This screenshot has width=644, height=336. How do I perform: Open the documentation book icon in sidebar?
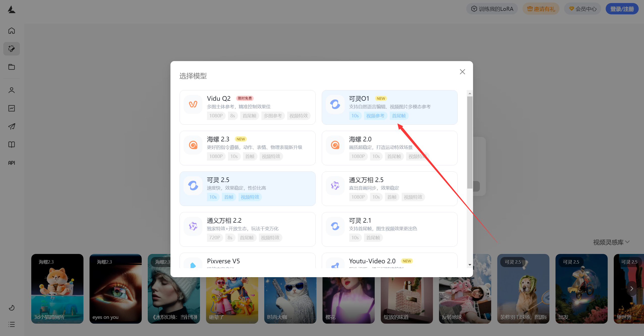tap(11, 144)
